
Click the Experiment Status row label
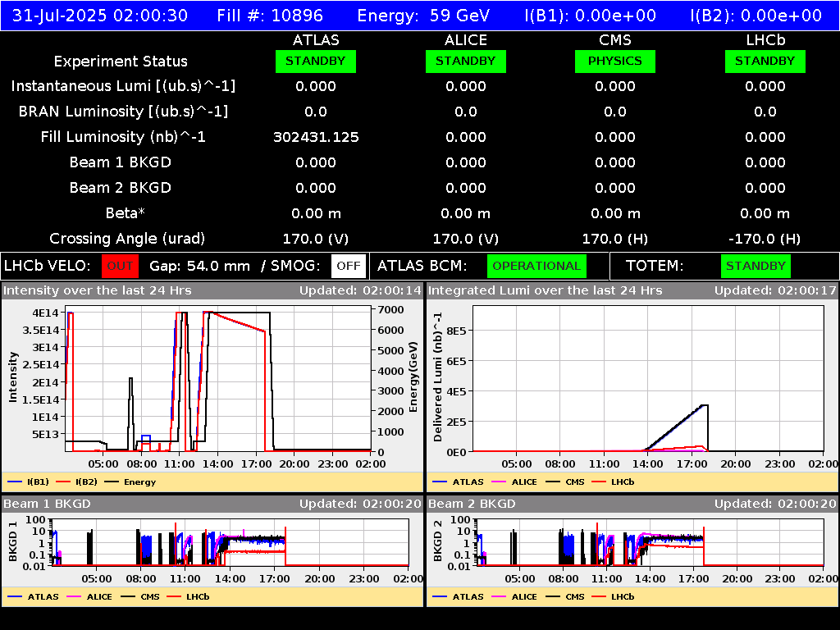pos(121,62)
